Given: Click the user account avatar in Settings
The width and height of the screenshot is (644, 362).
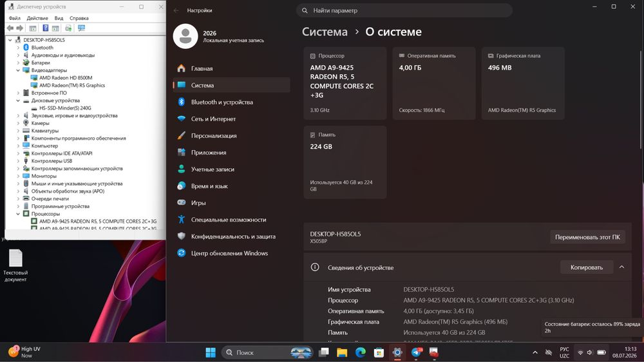Looking at the screenshot, I should (x=185, y=36).
